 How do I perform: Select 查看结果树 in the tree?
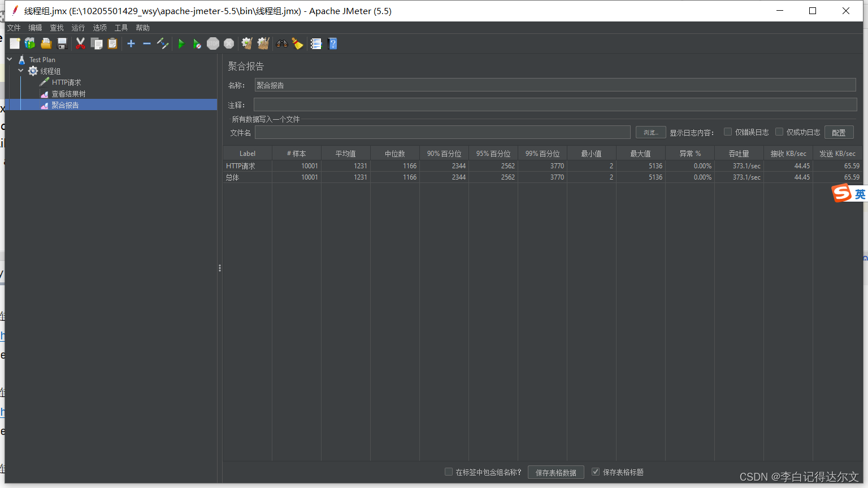(68, 94)
